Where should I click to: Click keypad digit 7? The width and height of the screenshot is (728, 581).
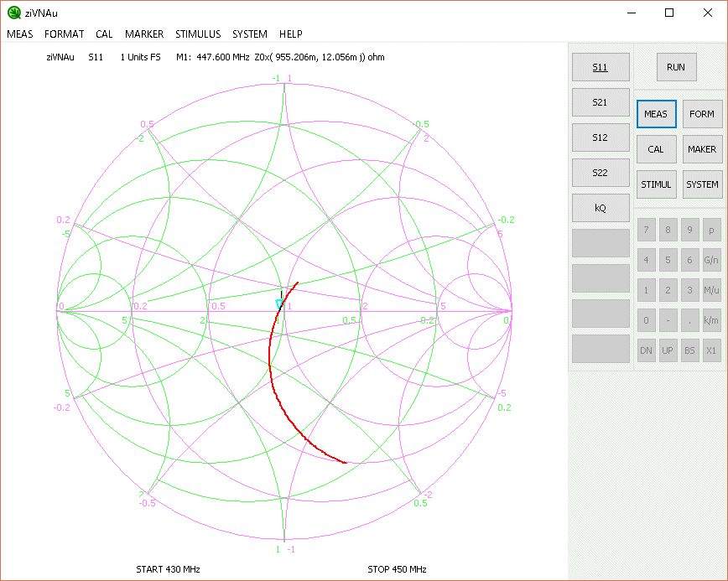tap(647, 230)
